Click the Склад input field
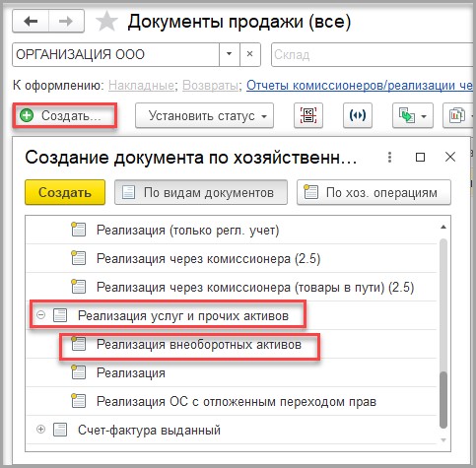This screenshot has width=476, height=468. point(374,54)
